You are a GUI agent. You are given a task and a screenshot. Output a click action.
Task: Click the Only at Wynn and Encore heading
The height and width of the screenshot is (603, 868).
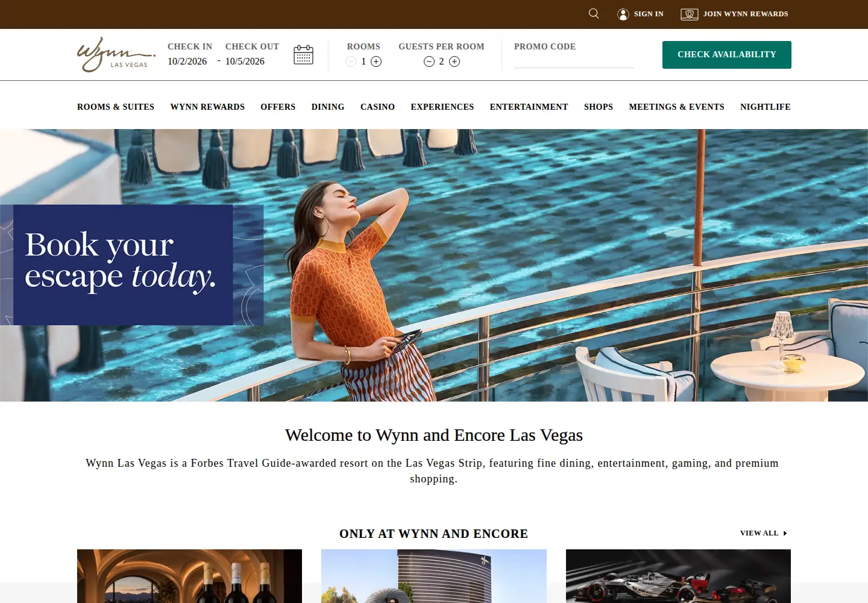pyautogui.click(x=433, y=534)
